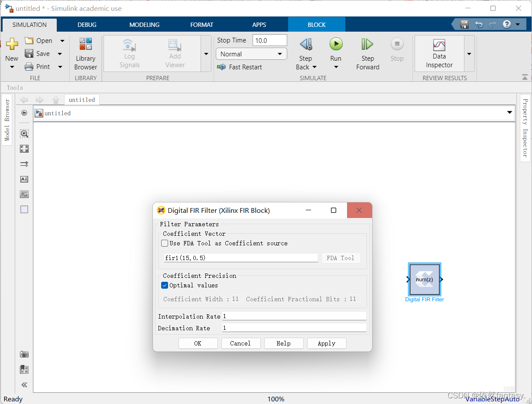532x404 pixels.
Task: Click the Screenshot camera icon
Action: 24,354
